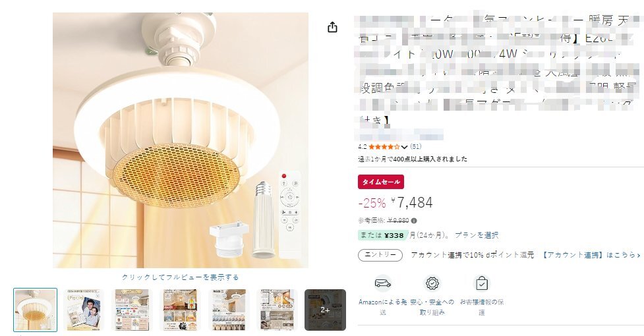This screenshot has height=336, width=644.
Task: Select the first ceiling fan thumbnail
Action: pos(36,310)
